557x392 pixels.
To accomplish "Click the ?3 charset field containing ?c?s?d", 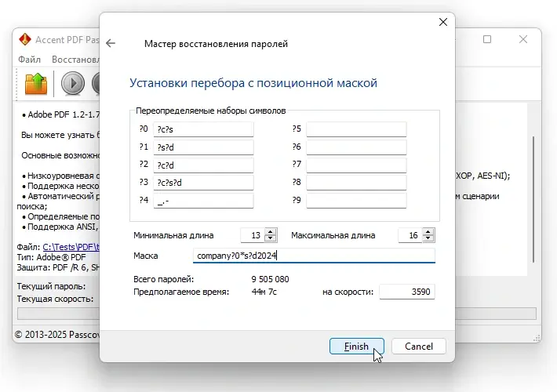I will click(203, 183).
